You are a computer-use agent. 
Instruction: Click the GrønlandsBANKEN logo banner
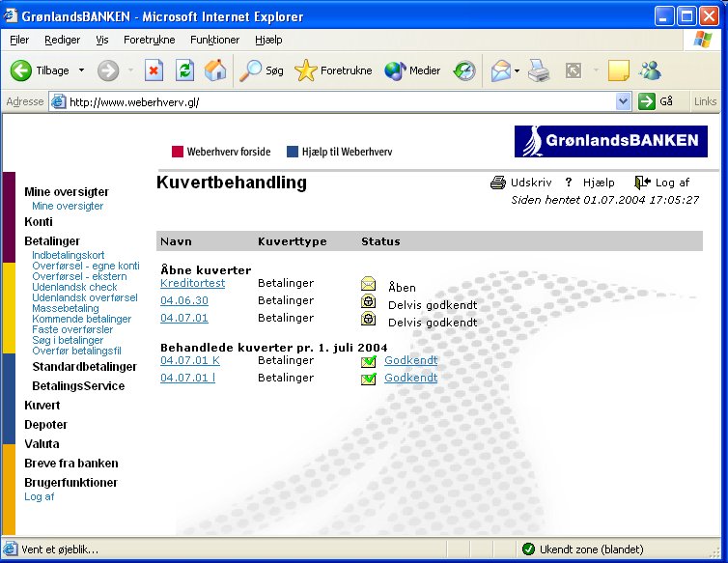[x=611, y=141]
